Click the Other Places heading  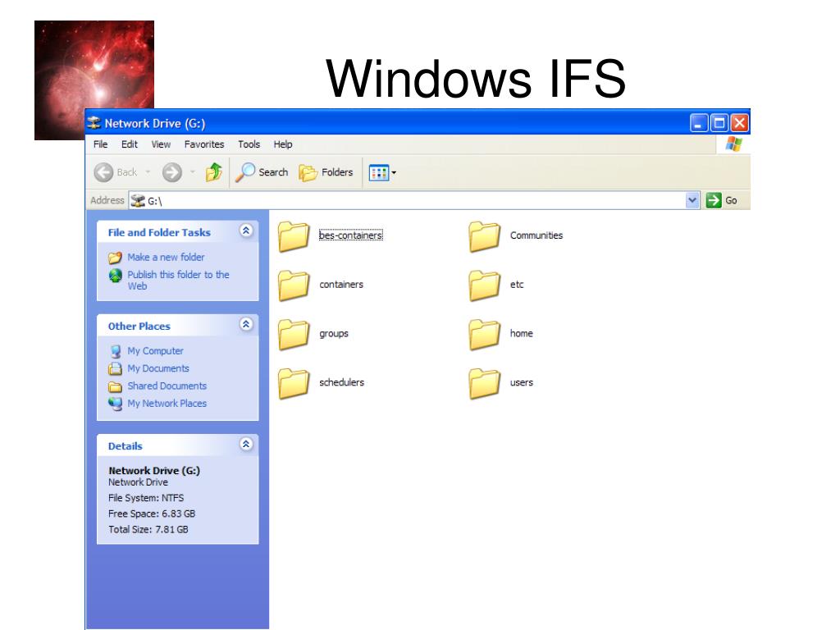coord(139,326)
